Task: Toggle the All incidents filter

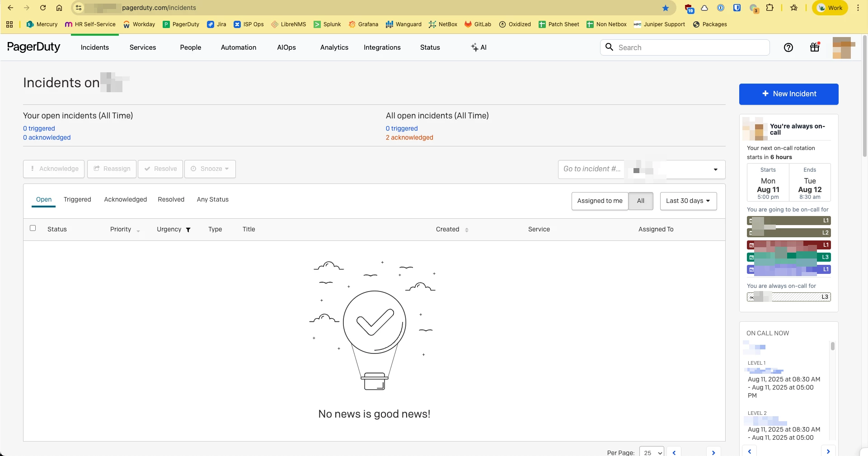Action: point(640,201)
